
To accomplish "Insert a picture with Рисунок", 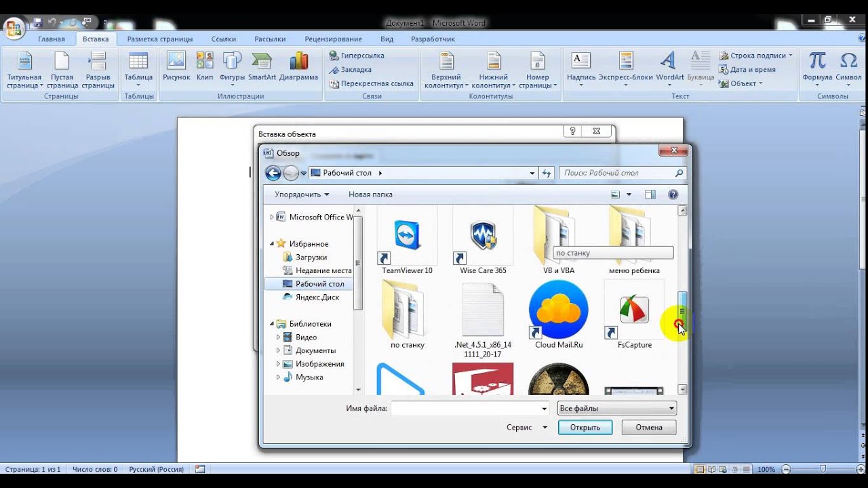I will tap(176, 67).
